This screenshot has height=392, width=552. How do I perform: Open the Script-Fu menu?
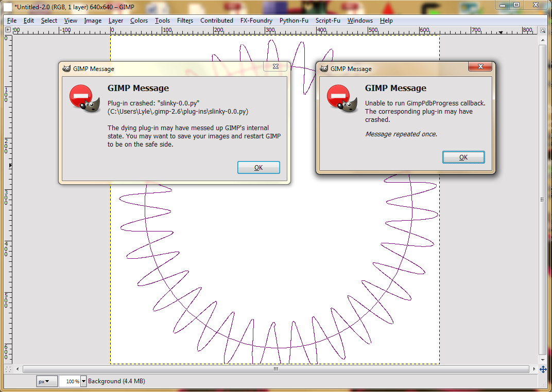[x=327, y=21]
